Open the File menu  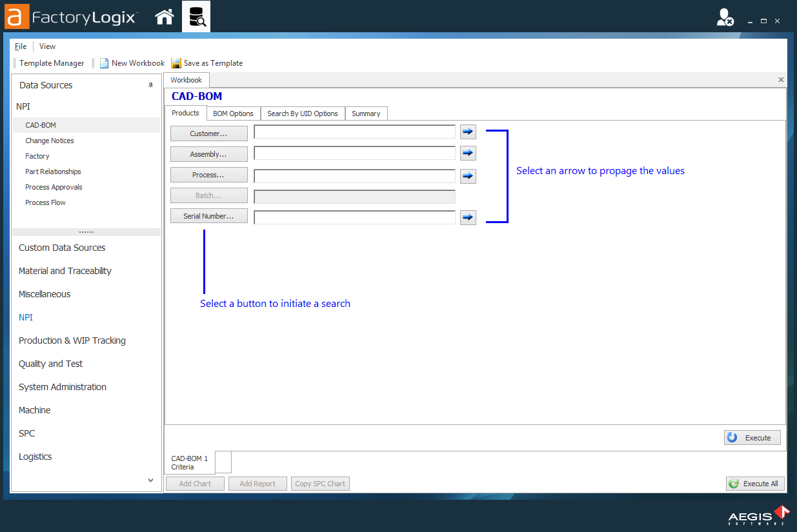tap(20, 46)
